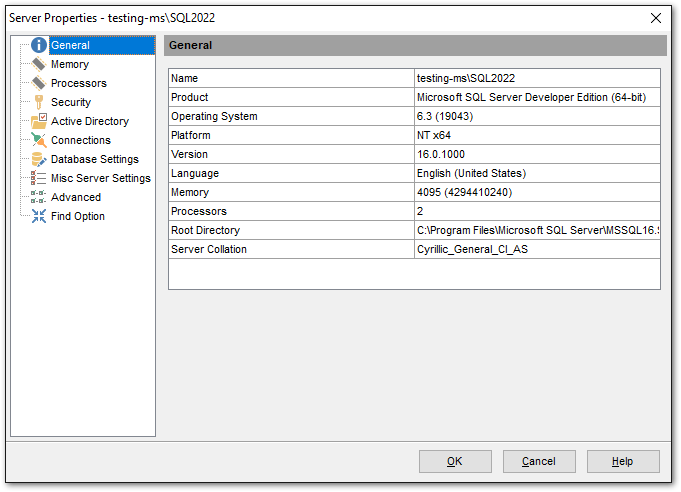Image resolution: width=681 pixels, height=492 pixels.
Task: Click Operating System value 6.3 (19043)
Action: (x=537, y=116)
